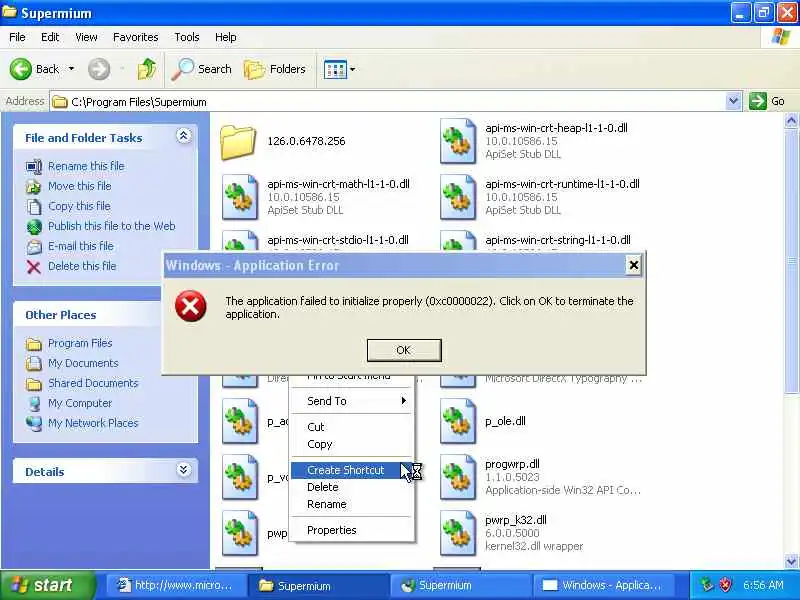
Task: Click Publish this file to the Web
Action: (112, 226)
